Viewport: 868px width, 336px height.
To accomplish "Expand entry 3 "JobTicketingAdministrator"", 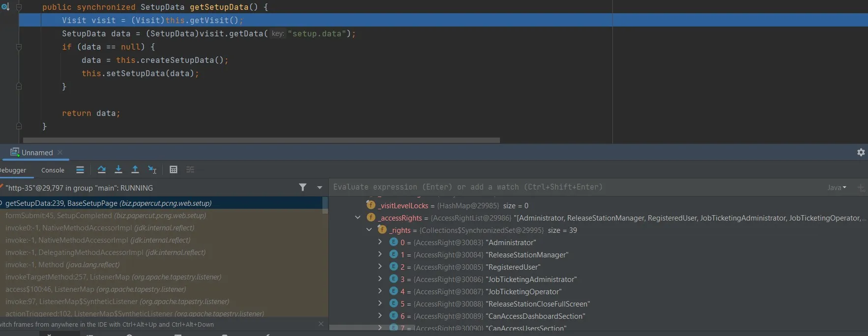I will pyautogui.click(x=380, y=279).
